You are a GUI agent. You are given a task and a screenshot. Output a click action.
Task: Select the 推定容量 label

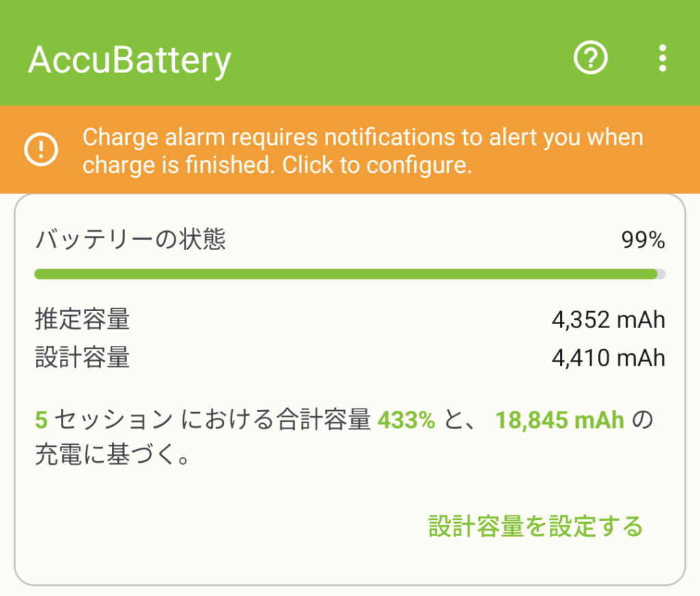click(x=82, y=319)
